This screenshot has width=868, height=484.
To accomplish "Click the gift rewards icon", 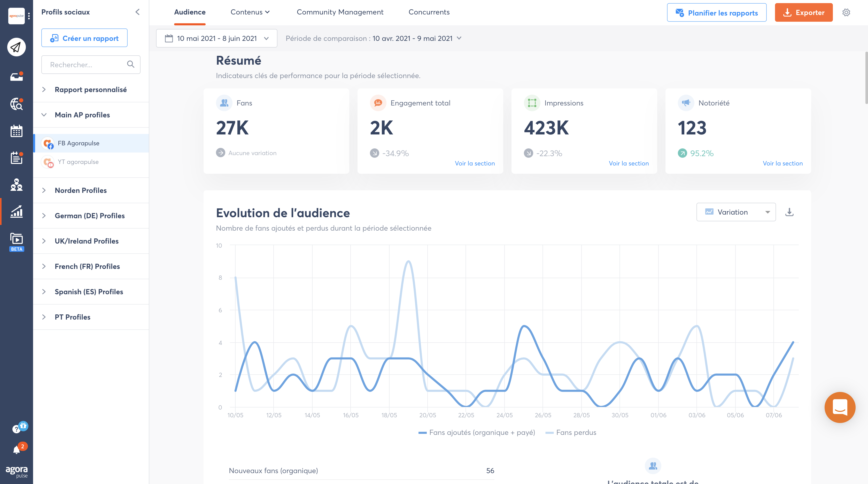I will coord(23,426).
